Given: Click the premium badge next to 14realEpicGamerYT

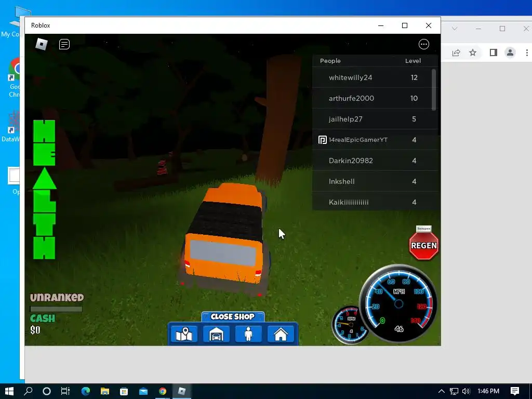Looking at the screenshot, I should pyautogui.click(x=322, y=140).
